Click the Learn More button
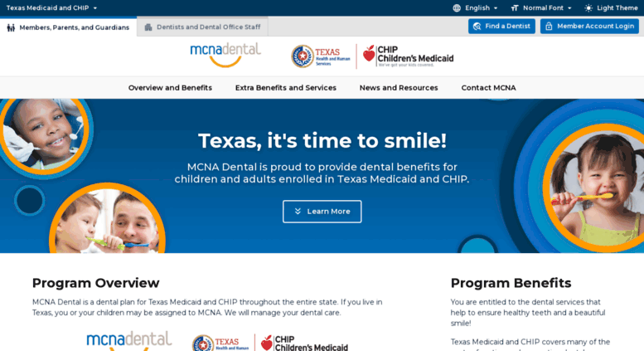The height and width of the screenshot is (351, 644). [x=322, y=212]
